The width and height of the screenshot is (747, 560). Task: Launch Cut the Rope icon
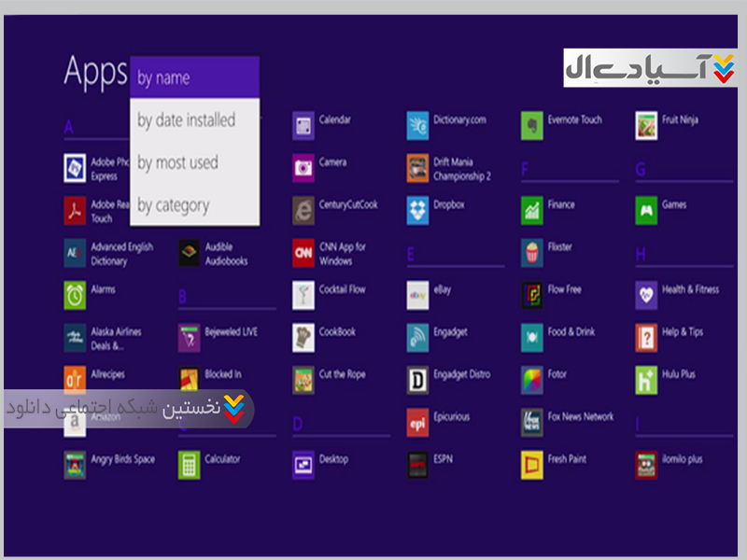[303, 380]
